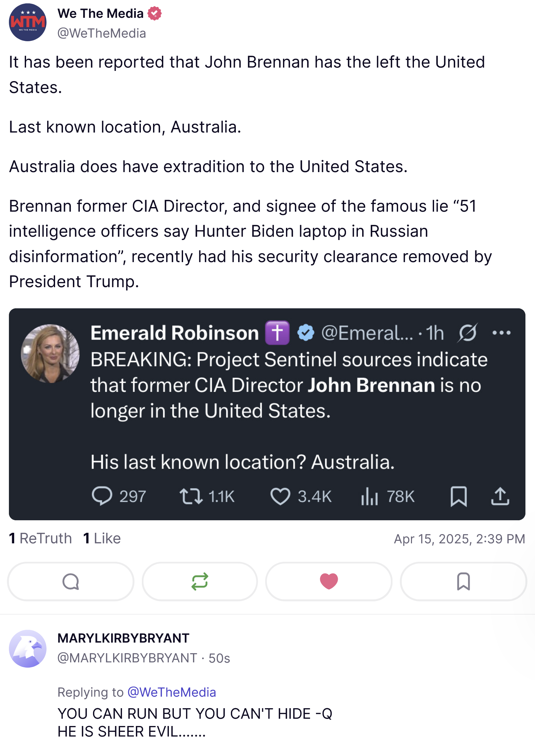Click the views chart icon showing 78K
The image size is (535, 756).
(x=369, y=497)
